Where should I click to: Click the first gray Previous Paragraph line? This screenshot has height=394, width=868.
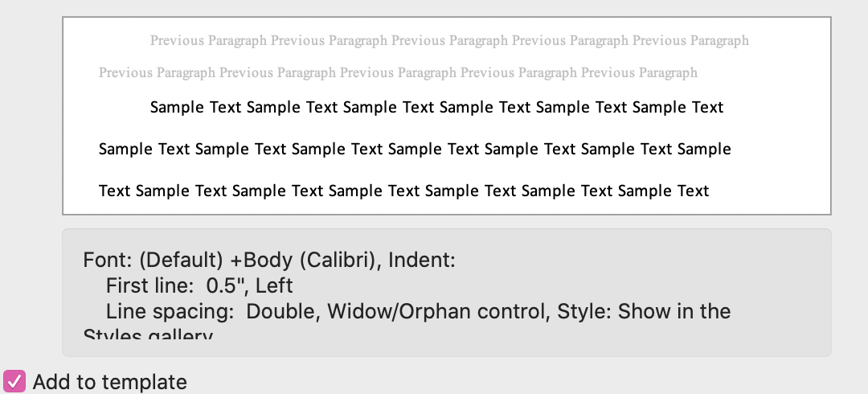[x=449, y=40]
